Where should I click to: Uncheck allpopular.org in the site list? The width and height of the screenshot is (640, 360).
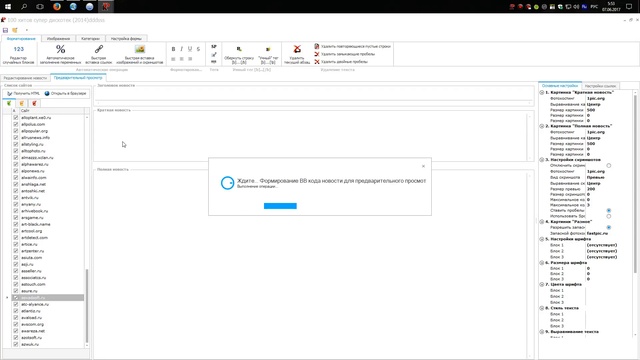tap(16, 131)
